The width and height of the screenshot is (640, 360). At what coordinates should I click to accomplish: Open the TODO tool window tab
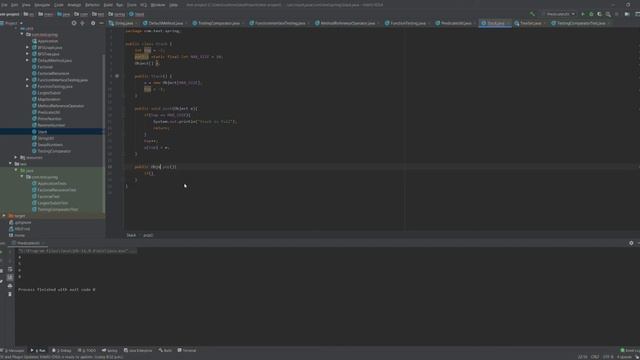pyautogui.click(x=87, y=350)
